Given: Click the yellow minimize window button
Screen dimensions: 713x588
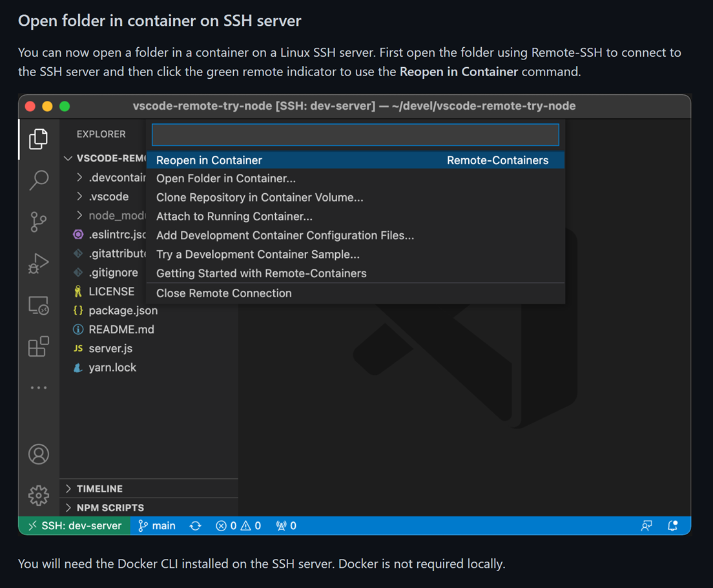Looking at the screenshot, I should pyautogui.click(x=47, y=106).
